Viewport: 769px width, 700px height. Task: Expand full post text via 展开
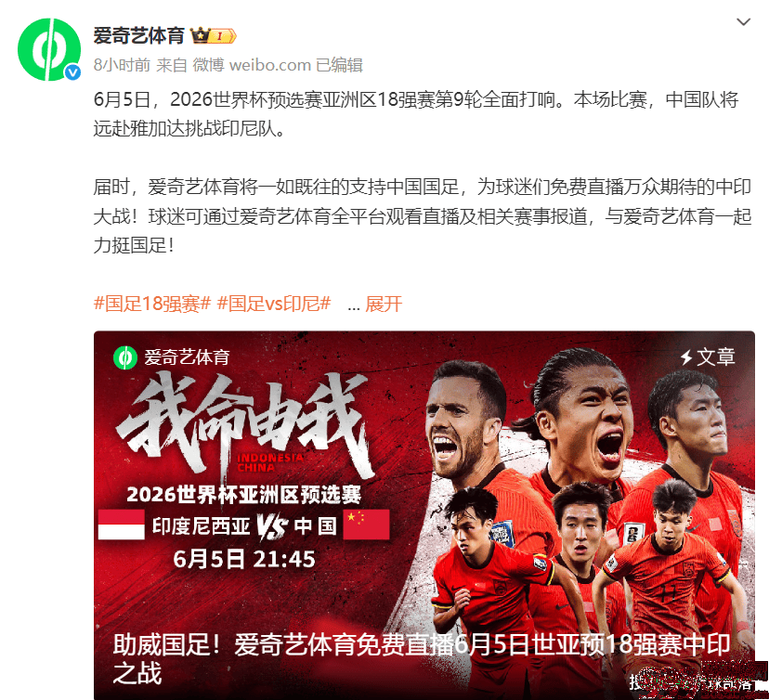384,304
